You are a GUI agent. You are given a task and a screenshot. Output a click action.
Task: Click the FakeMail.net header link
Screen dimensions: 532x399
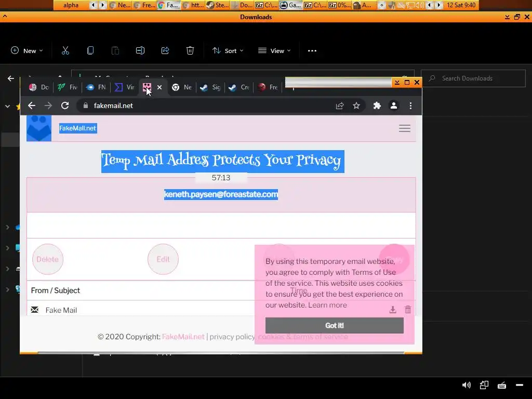click(78, 128)
